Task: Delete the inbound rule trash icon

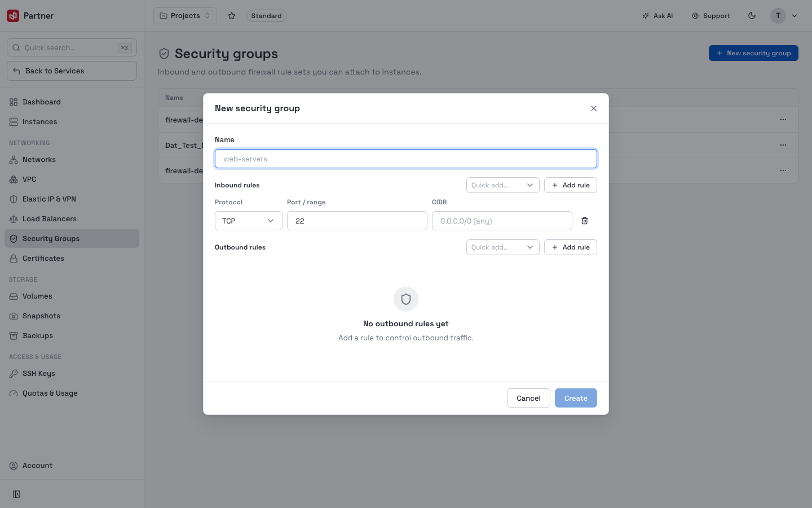Action: 585,221
